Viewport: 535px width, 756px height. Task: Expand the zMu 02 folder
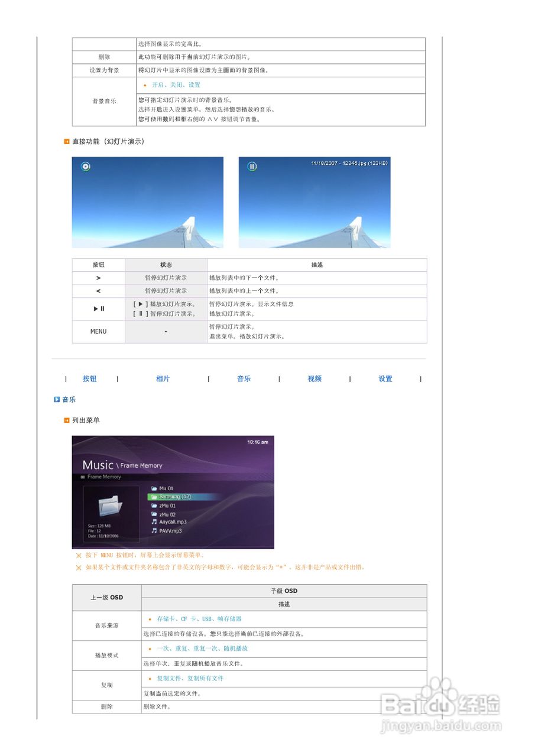click(x=168, y=514)
